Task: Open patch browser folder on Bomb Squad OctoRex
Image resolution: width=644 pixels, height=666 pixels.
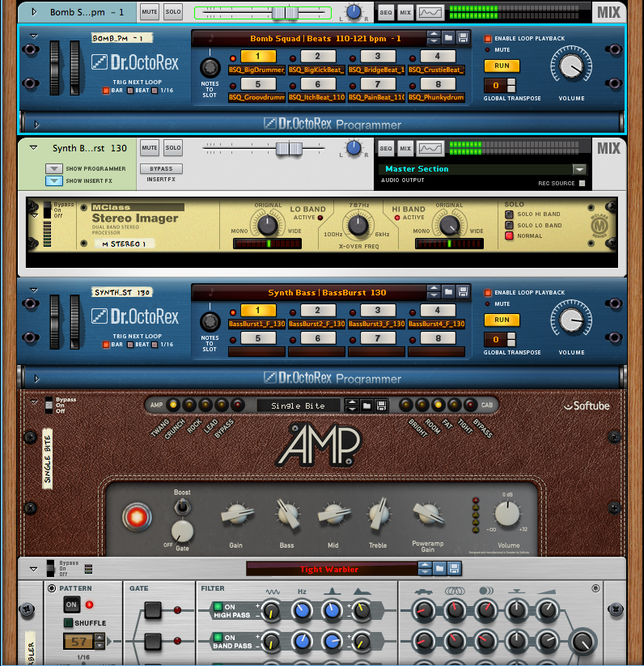Action: (447, 38)
